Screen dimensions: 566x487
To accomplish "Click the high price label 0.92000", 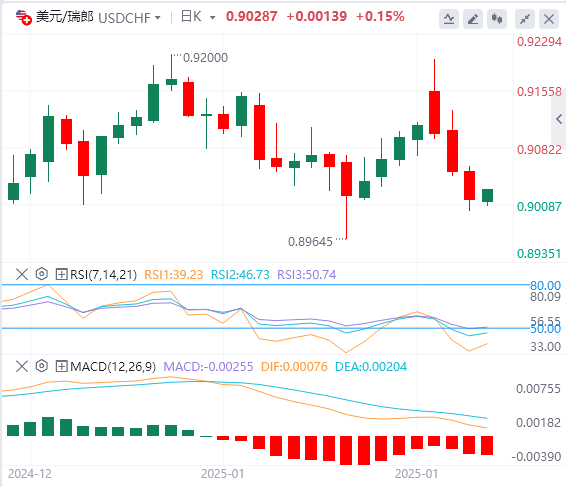I will click(205, 58).
